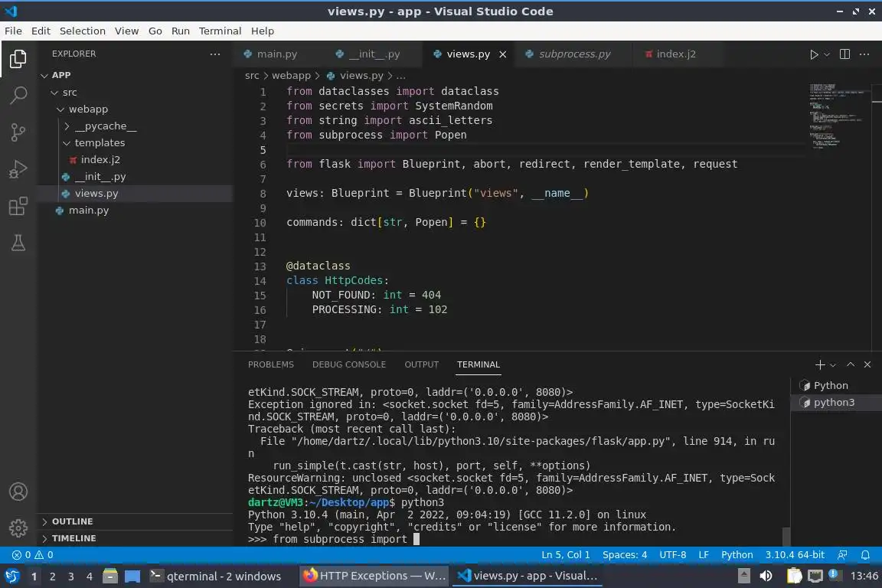Switch to the OUTPUT panel tab
882x588 pixels.
pyautogui.click(x=421, y=364)
